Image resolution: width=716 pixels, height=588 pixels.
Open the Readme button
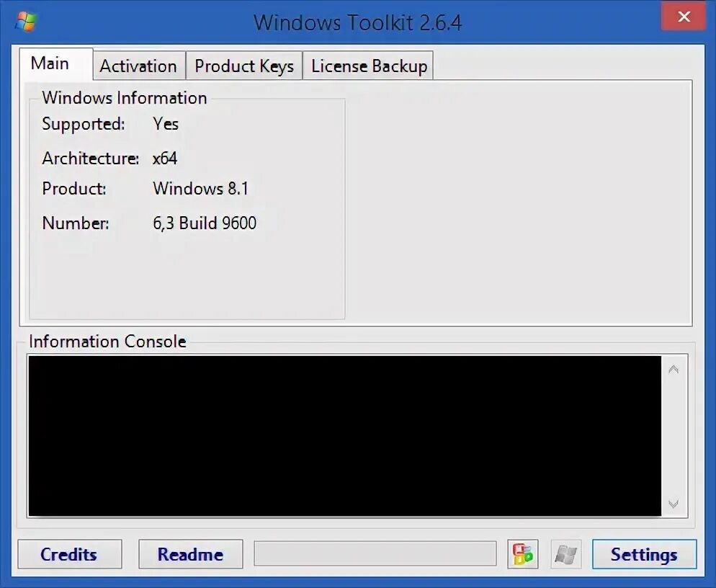click(x=190, y=554)
